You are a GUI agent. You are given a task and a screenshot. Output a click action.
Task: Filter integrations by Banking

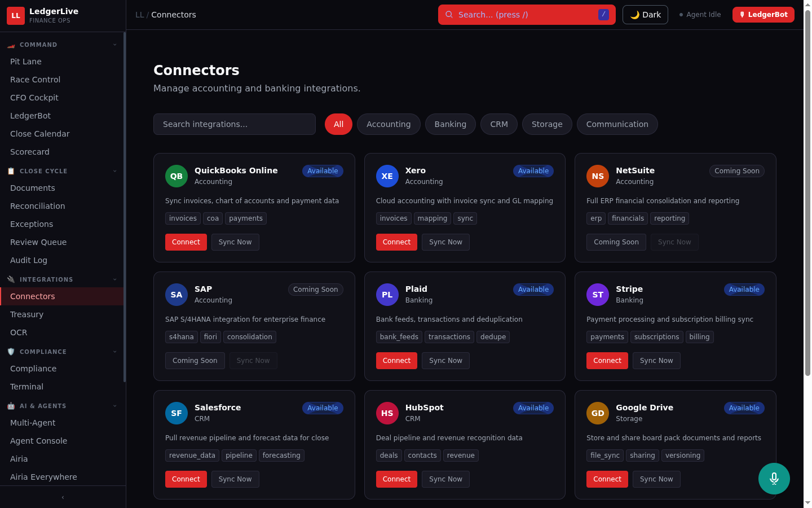pos(451,124)
